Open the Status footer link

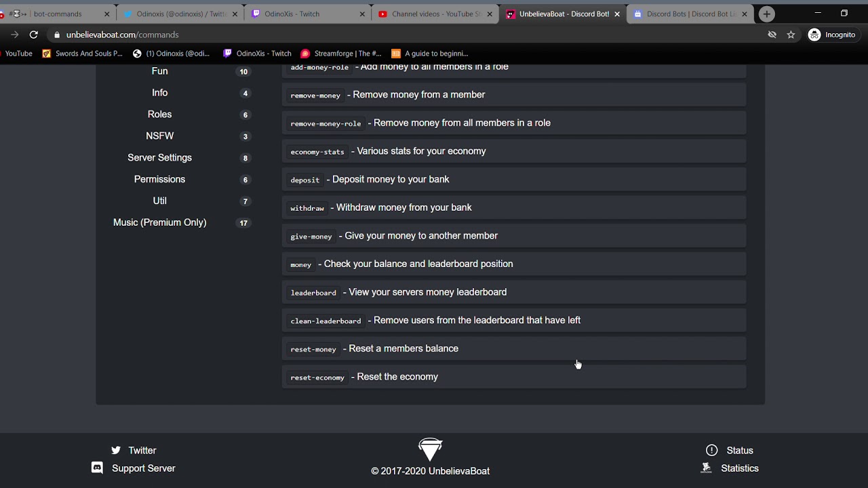click(740, 450)
